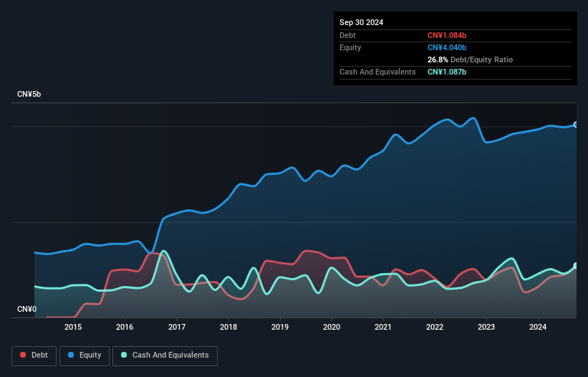Click the CN¥4.040b Equity value in tooltip
The height and width of the screenshot is (377, 588).
coord(447,47)
